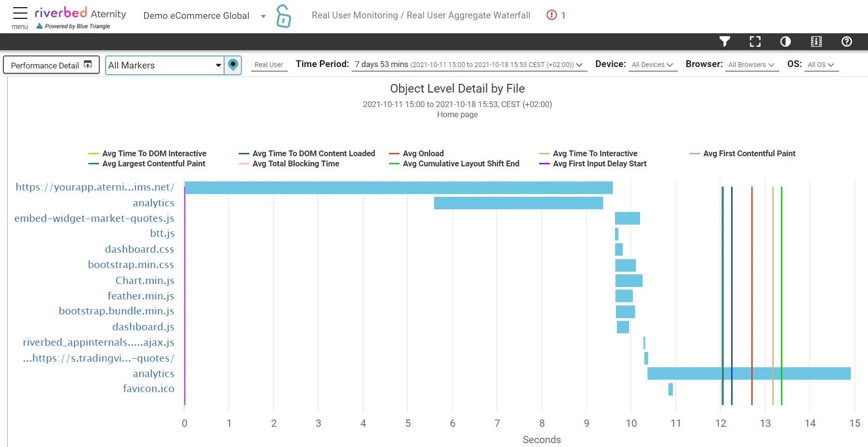The height and width of the screenshot is (447, 868).
Task: Toggle the Avg Onload legend series
Action: coord(423,154)
